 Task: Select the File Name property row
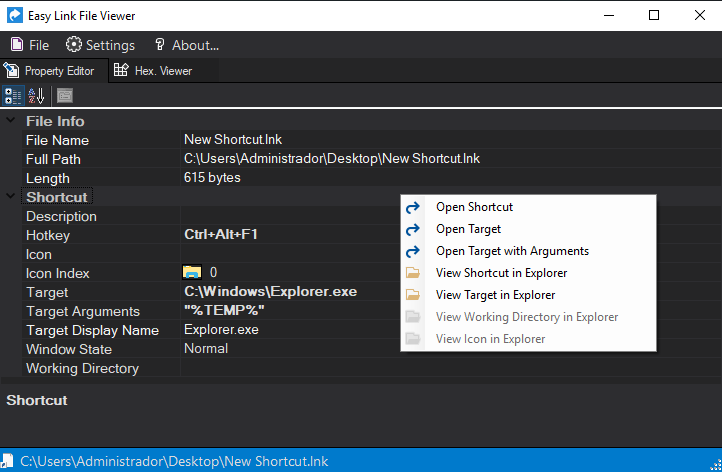pos(372,140)
